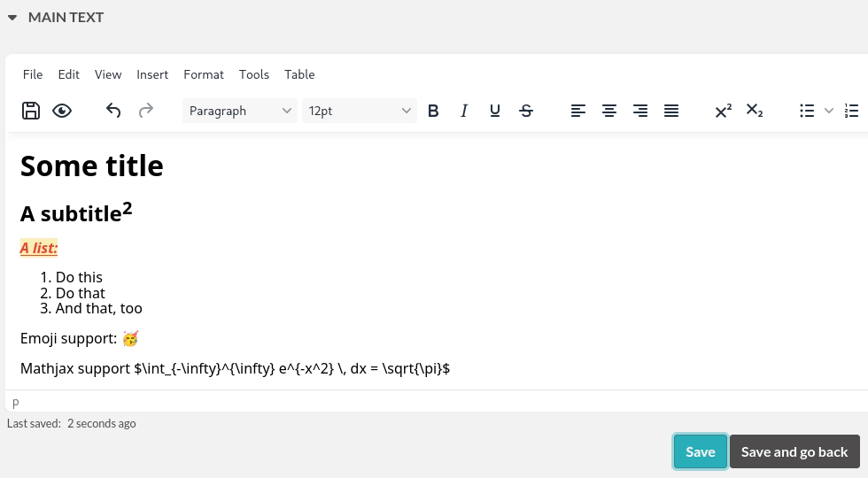Click the preview eye icon
This screenshot has width=868, height=478.
(x=62, y=111)
